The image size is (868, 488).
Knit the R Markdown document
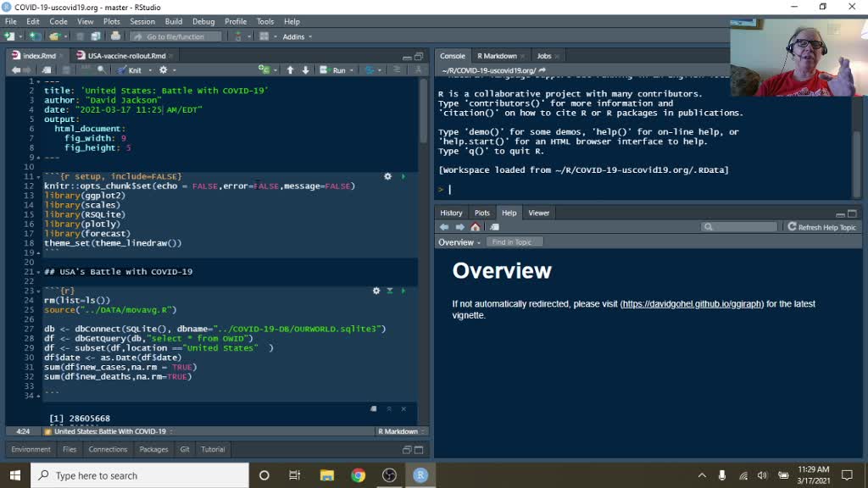coord(130,70)
